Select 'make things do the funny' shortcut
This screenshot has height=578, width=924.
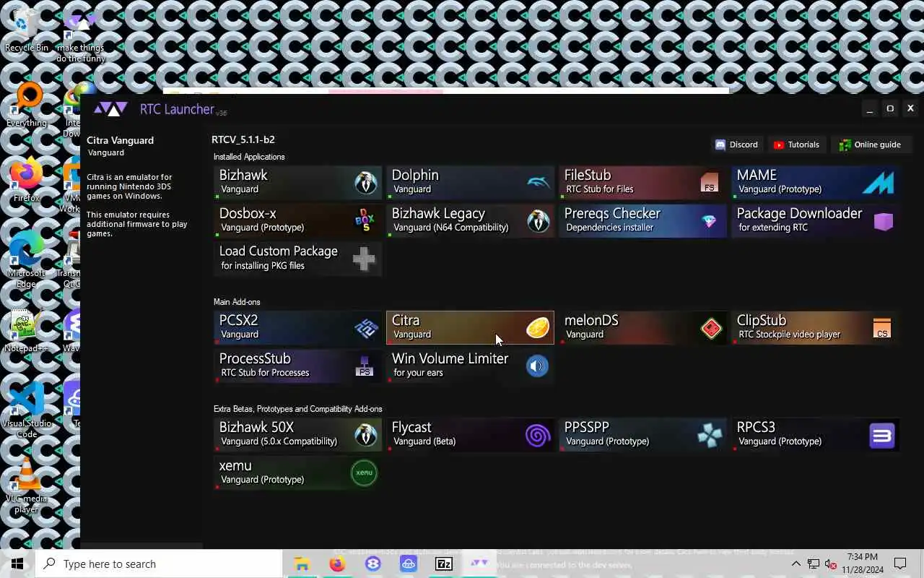[x=81, y=36]
